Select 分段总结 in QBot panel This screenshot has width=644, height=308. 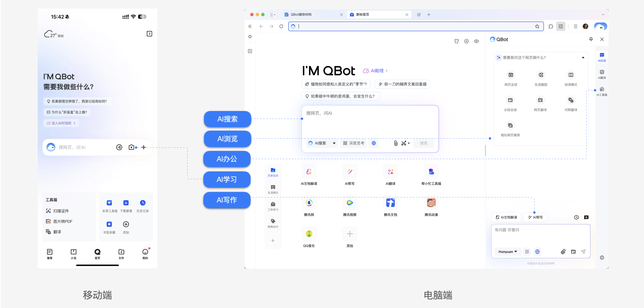510,104
